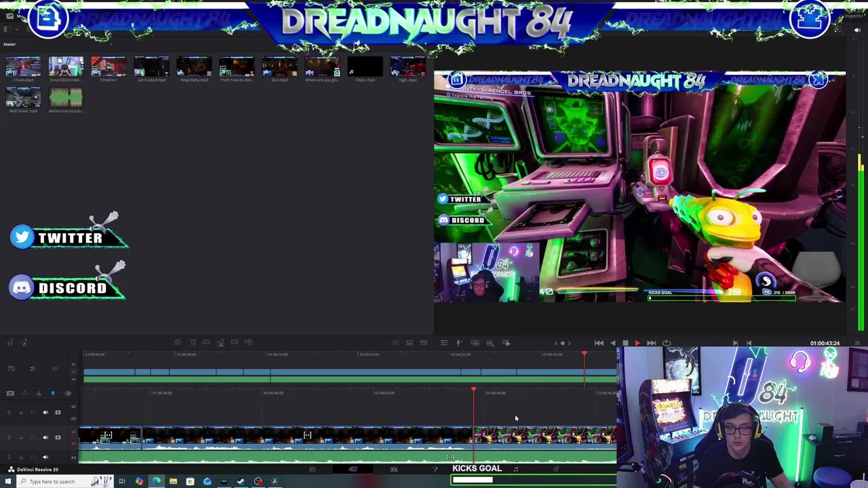Click the Source Overwrite icon
Image resolution: width=868 pixels, height=488 pixels.
point(248,343)
